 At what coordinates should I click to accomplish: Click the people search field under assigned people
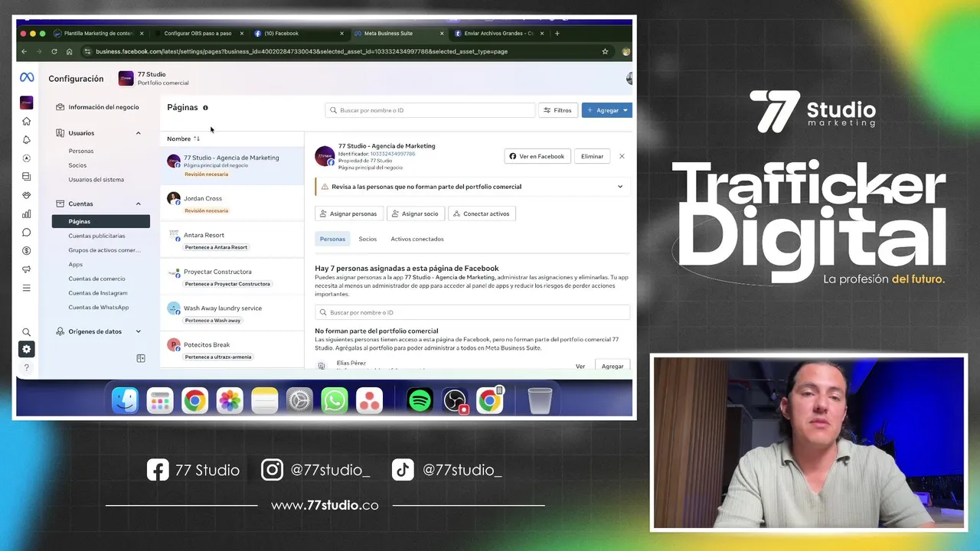pyautogui.click(x=472, y=312)
